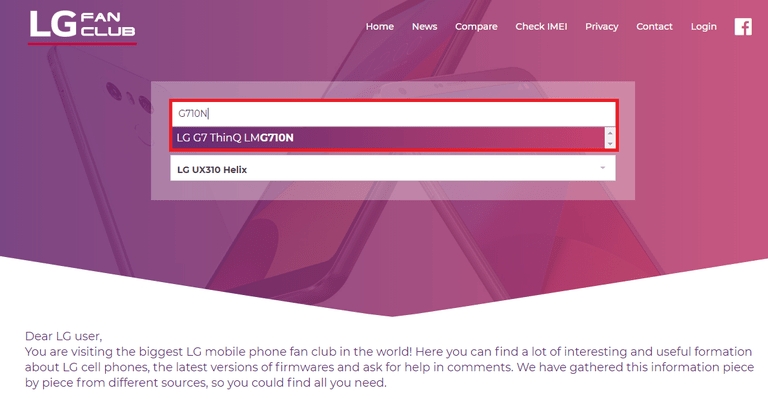Click the suggestion list scroll-down arrow
This screenshot has height=399, width=768.
(x=610, y=143)
